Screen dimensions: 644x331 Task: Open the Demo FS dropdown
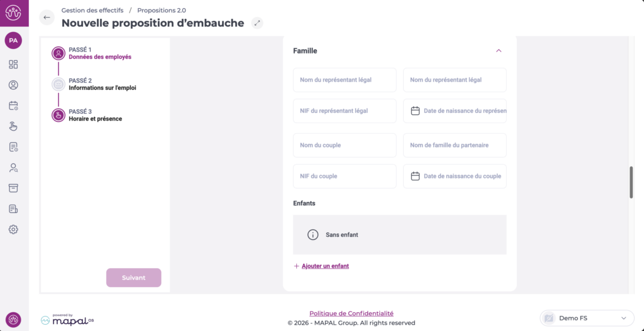pyautogui.click(x=586, y=318)
